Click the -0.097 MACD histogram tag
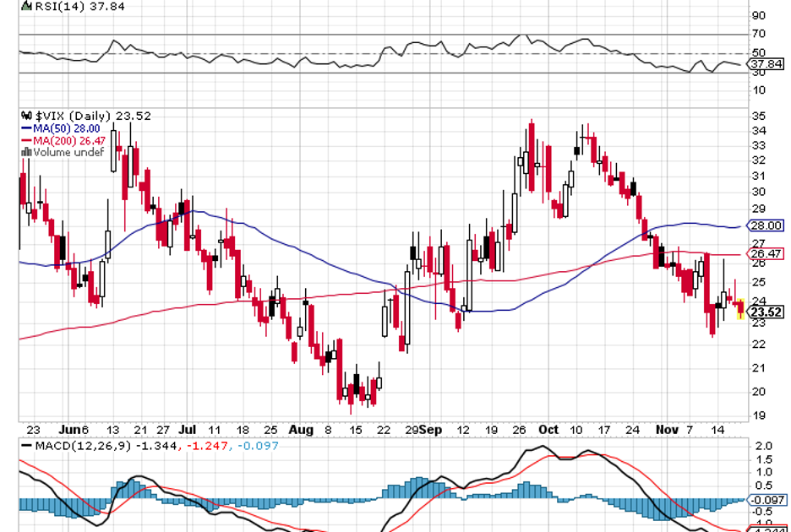 pyautogui.click(x=766, y=499)
